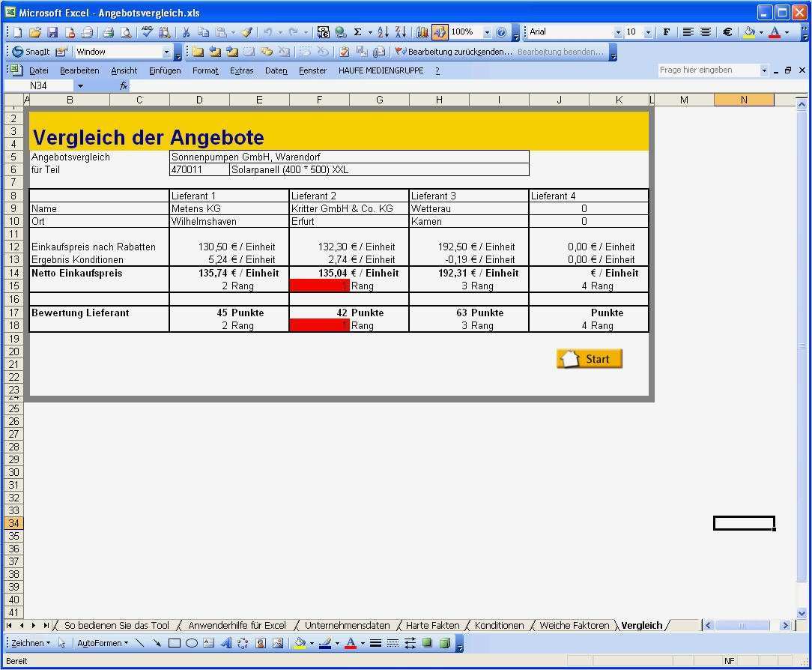
Task: Select the column N header
Action: click(744, 100)
